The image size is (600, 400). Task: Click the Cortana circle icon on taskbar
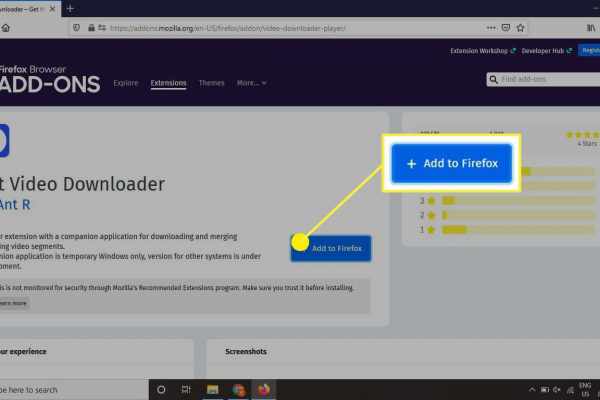161,389
